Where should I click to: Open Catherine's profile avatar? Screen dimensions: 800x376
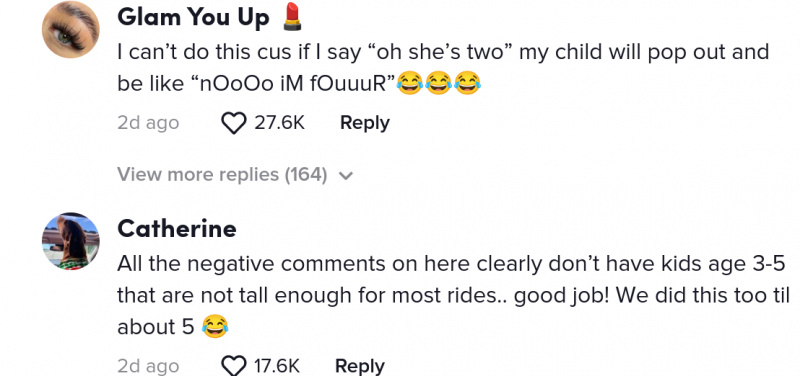pyautogui.click(x=70, y=241)
